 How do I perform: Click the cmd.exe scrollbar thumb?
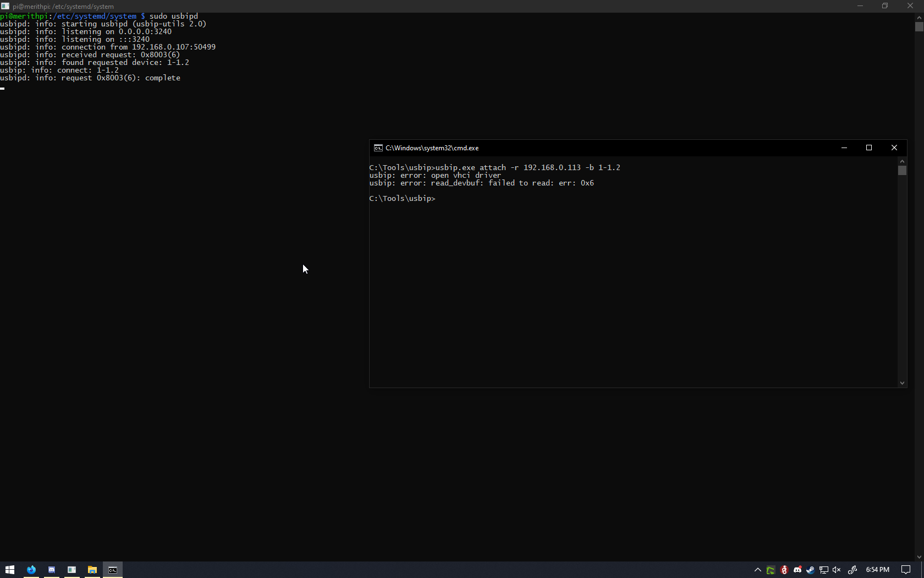pyautogui.click(x=902, y=170)
